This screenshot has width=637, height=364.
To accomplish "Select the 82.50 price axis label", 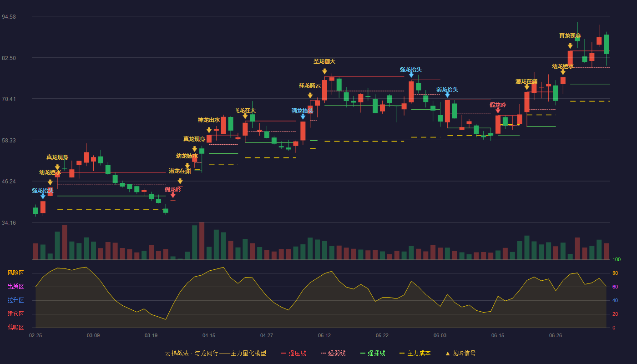I will tap(9, 58).
